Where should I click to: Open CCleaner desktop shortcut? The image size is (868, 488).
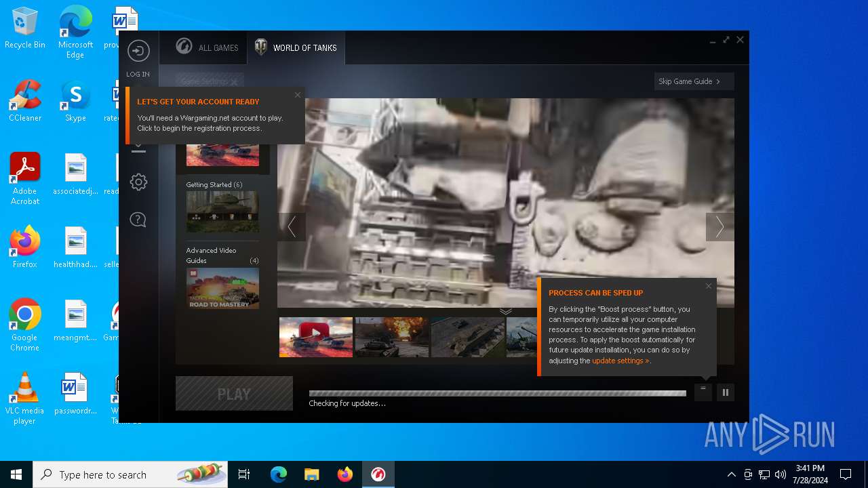click(25, 102)
